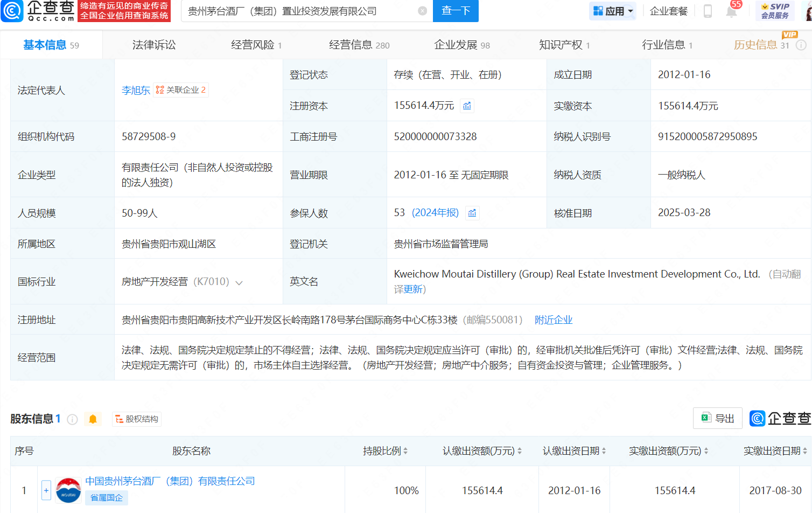
Task: Open the 应用 dropdown menu
Action: coord(613,11)
